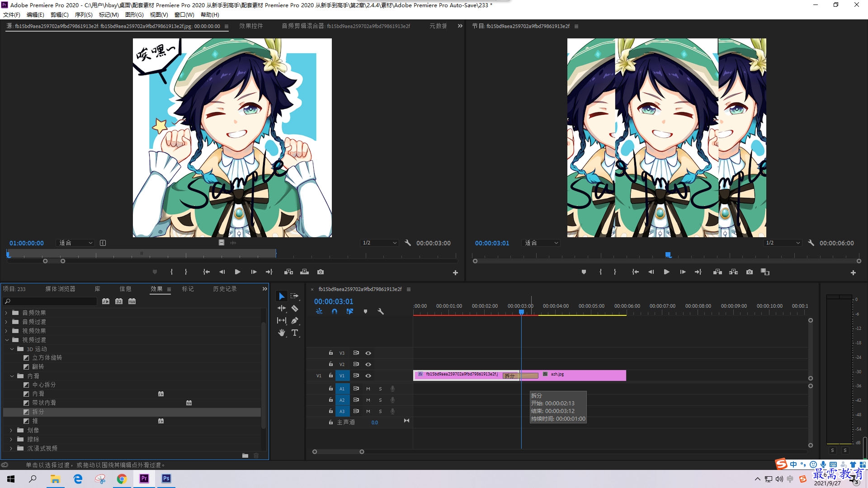Switch to the 历史记录 tab
Image resolution: width=868 pixels, height=488 pixels.
225,289
